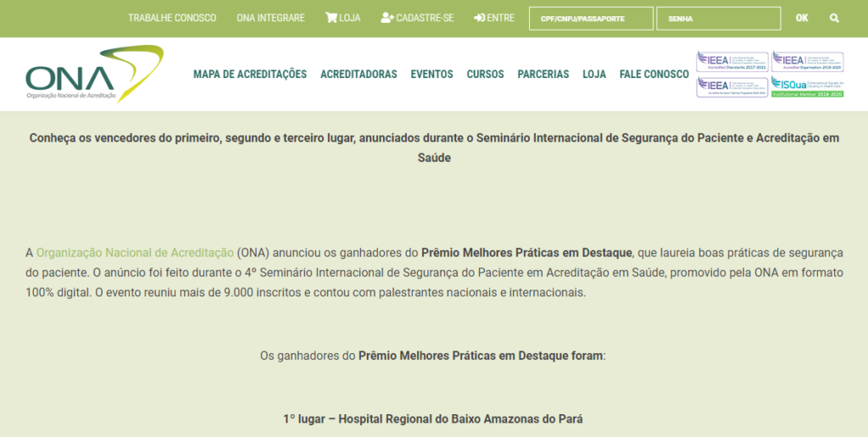Viewport: 868px width, 437px height.
Task: Open Fale Conosco contact page
Action: [x=654, y=75]
